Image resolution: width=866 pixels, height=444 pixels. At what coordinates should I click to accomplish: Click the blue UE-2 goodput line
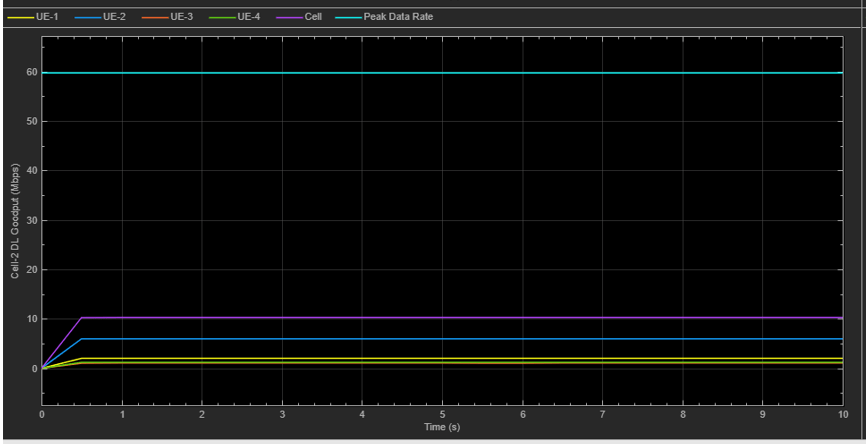442,339
